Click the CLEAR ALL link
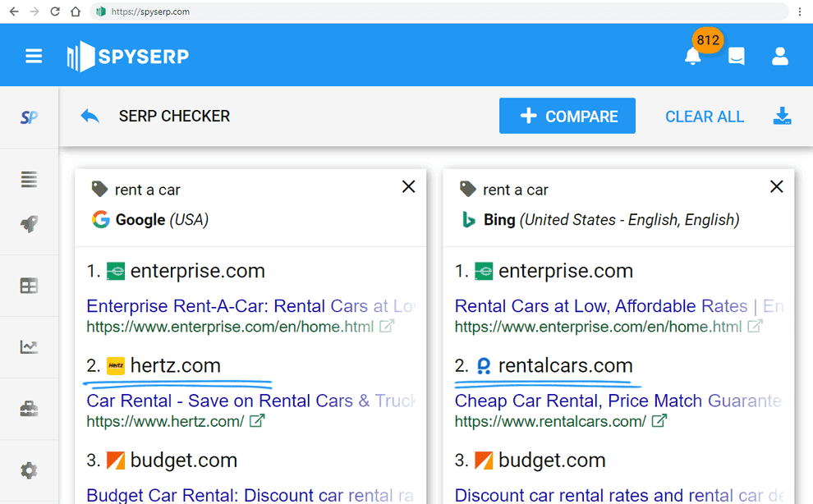 pyautogui.click(x=704, y=117)
